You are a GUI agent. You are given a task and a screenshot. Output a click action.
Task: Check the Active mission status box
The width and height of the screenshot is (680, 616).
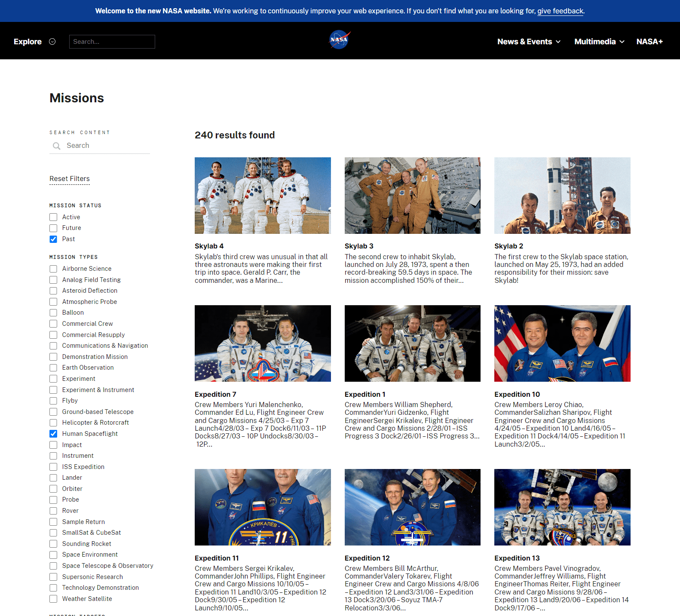[x=53, y=217]
